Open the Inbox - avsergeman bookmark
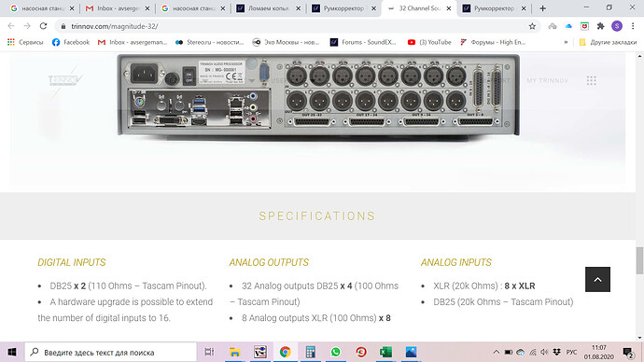Screen dimensions: 644x362 pyautogui.click(x=133, y=42)
